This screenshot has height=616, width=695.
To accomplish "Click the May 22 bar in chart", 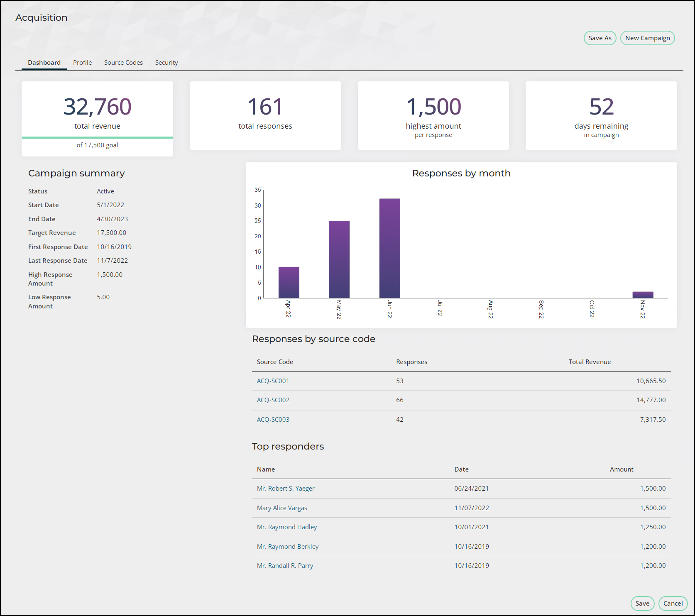I will 339,259.
